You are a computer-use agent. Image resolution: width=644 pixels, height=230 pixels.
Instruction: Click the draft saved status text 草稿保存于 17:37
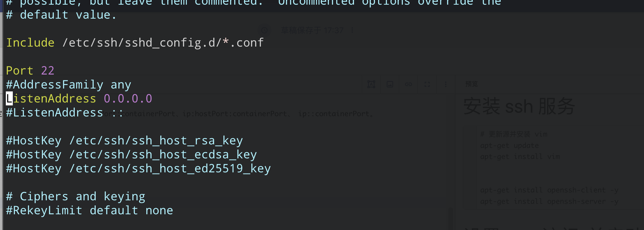[x=312, y=30]
